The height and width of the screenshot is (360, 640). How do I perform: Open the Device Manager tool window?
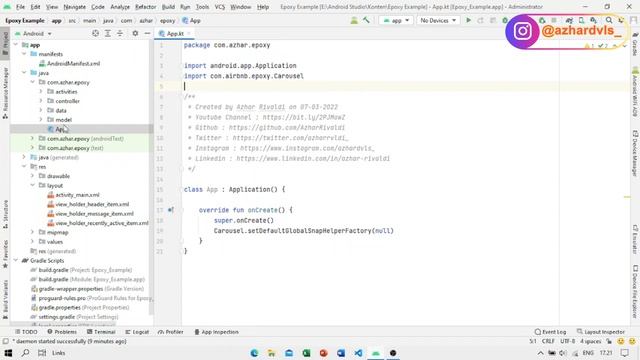(635, 153)
